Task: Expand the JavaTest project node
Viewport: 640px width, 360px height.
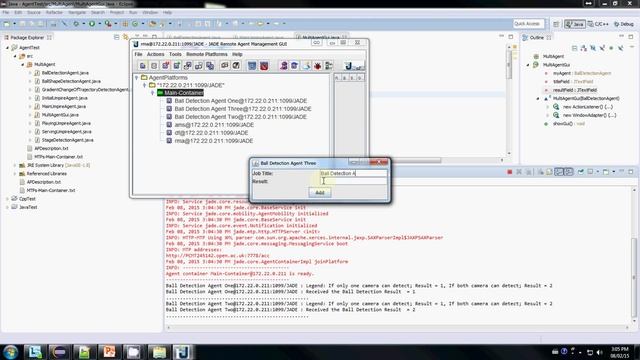Action: tap(7, 207)
